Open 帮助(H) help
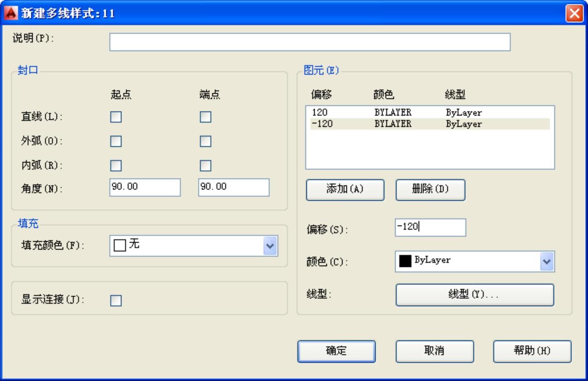Image resolution: width=588 pixels, height=381 pixels. point(532,351)
